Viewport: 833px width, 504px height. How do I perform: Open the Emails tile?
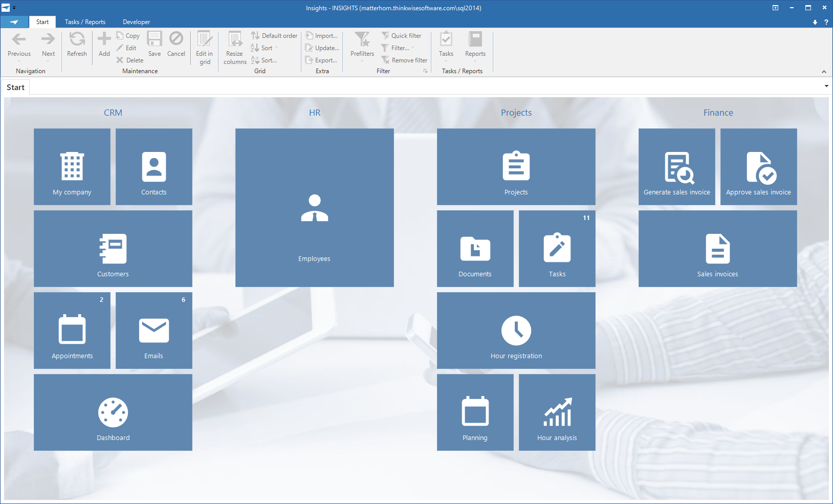(x=154, y=331)
